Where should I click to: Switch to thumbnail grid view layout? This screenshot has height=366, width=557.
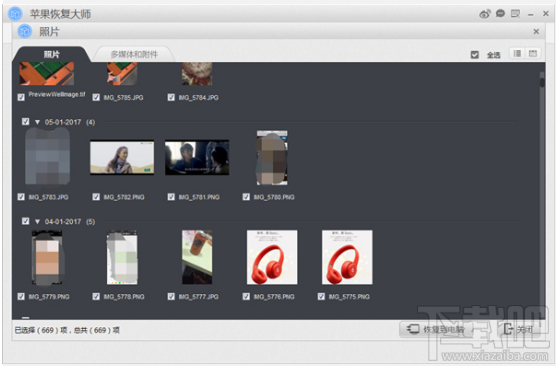(x=532, y=53)
